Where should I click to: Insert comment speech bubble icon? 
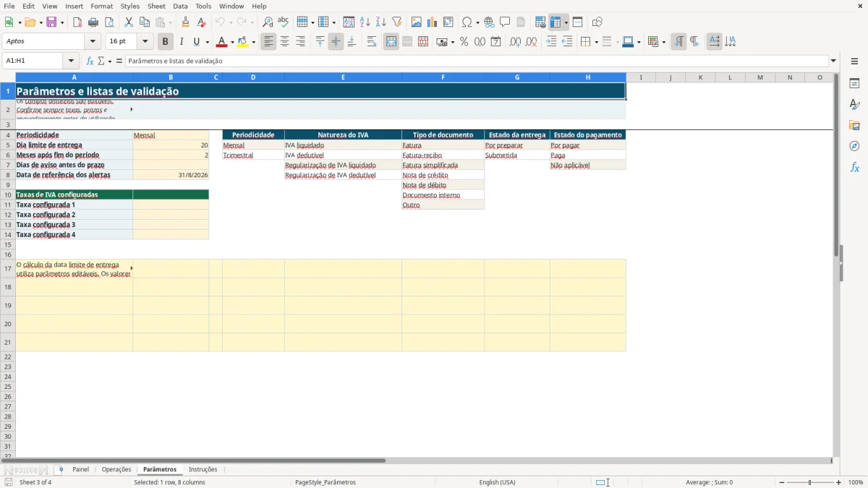(x=505, y=22)
